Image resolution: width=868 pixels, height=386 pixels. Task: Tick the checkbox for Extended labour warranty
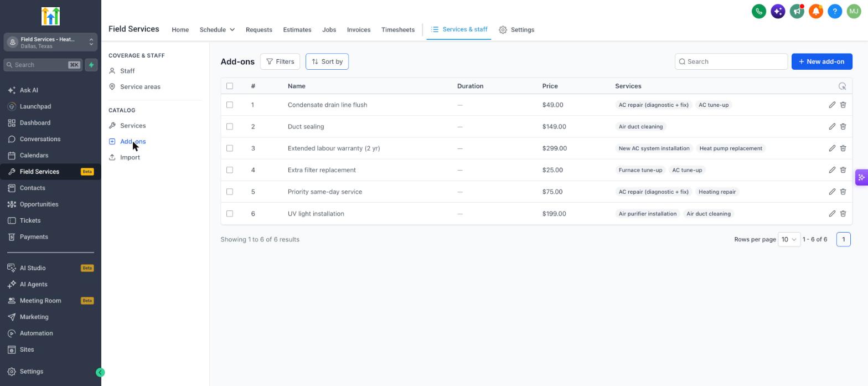click(230, 148)
